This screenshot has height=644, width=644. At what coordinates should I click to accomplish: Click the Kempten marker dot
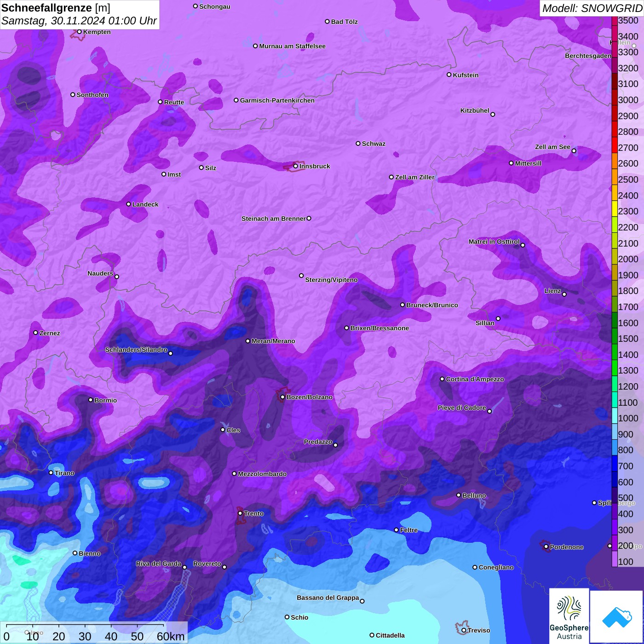[x=79, y=32]
